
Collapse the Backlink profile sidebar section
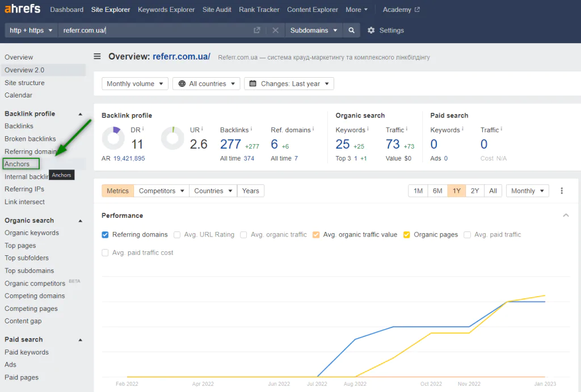coord(80,114)
